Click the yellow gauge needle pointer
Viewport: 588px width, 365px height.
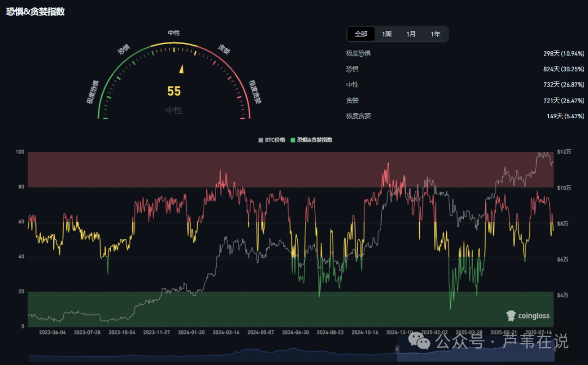tap(182, 69)
